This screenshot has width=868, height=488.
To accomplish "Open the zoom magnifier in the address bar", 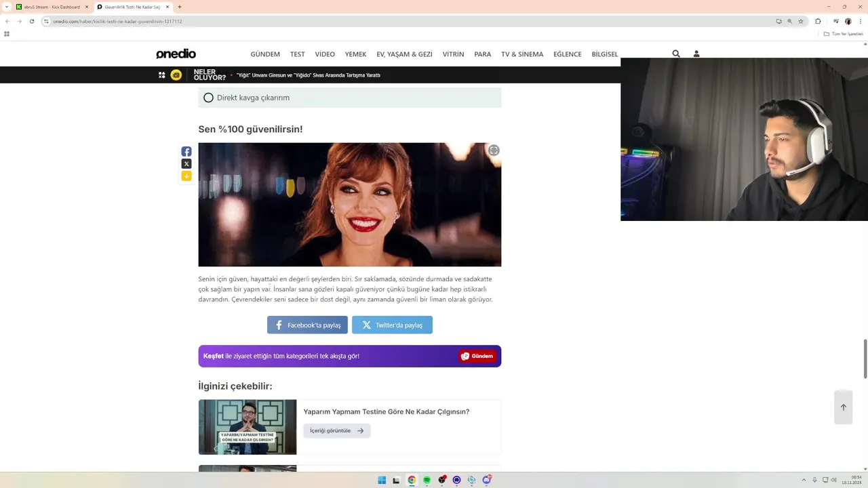I will [789, 21].
